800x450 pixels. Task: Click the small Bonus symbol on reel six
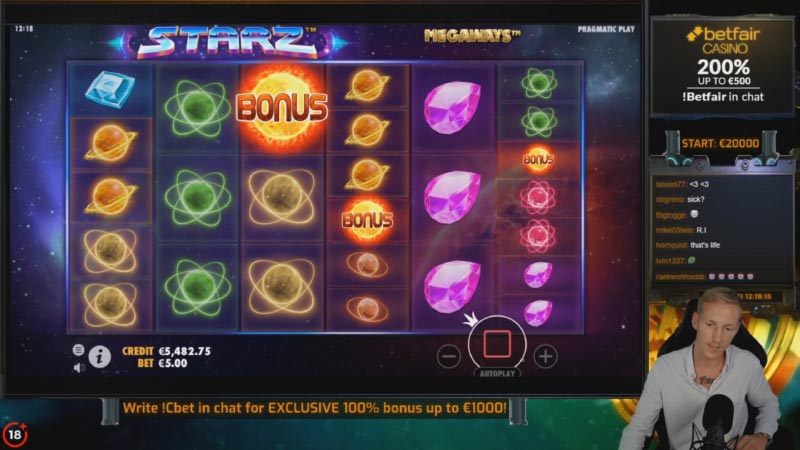pyautogui.click(x=538, y=160)
